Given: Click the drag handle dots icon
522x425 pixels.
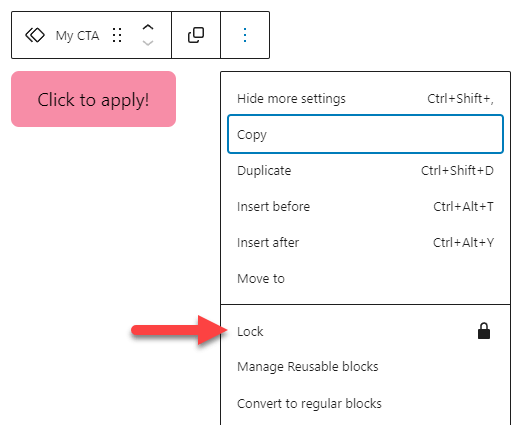Looking at the screenshot, I should pos(117,35).
